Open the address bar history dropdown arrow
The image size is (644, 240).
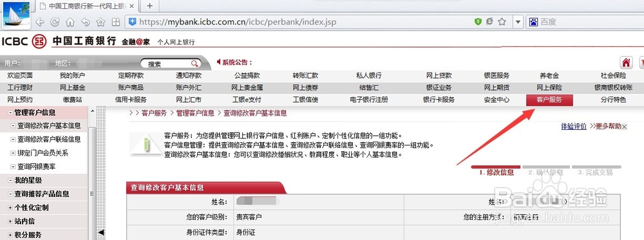[518, 22]
